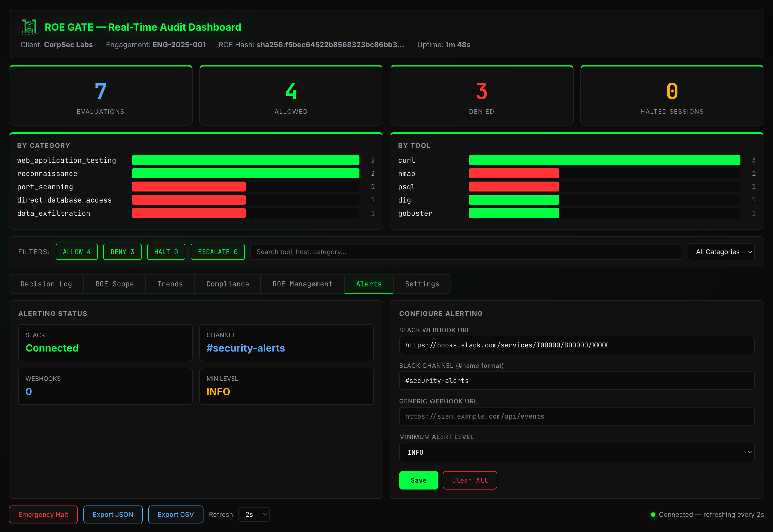Image resolution: width=773 pixels, height=532 pixels.
Task: Open the Minimum Alert Level dropdown
Action: tap(577, 452)
